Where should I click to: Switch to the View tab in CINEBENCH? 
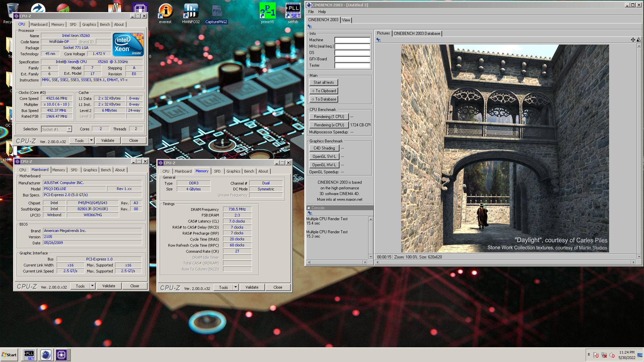coord(346,20)
